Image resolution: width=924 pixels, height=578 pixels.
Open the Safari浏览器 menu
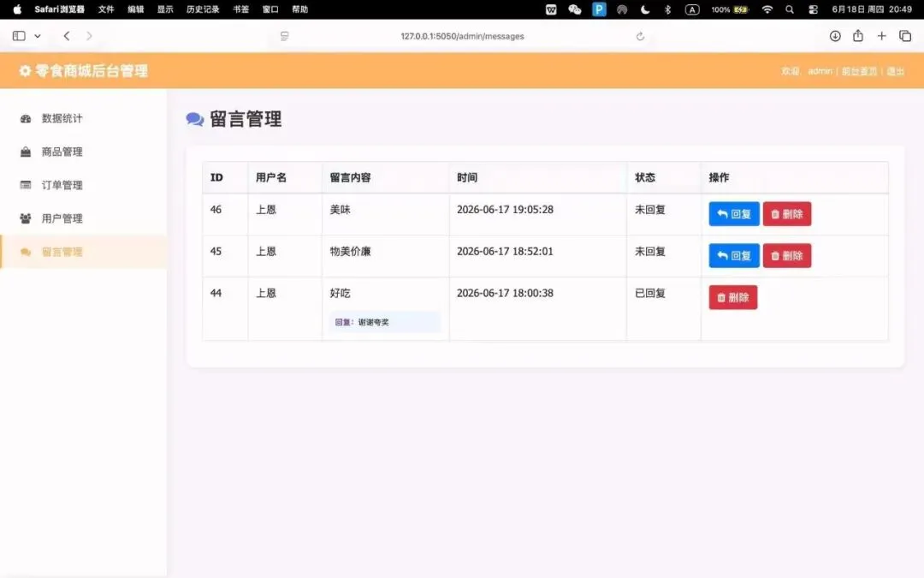coord(59,9)
